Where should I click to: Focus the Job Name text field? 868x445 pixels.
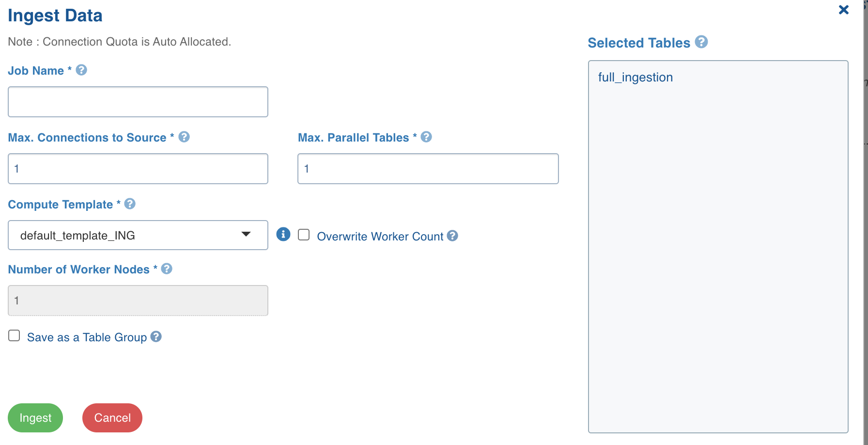138,102
